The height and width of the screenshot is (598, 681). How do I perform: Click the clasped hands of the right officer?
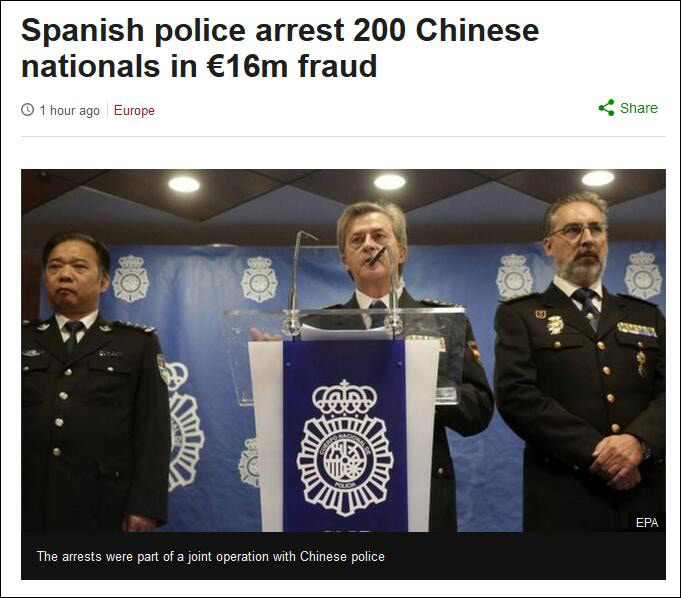618,461
